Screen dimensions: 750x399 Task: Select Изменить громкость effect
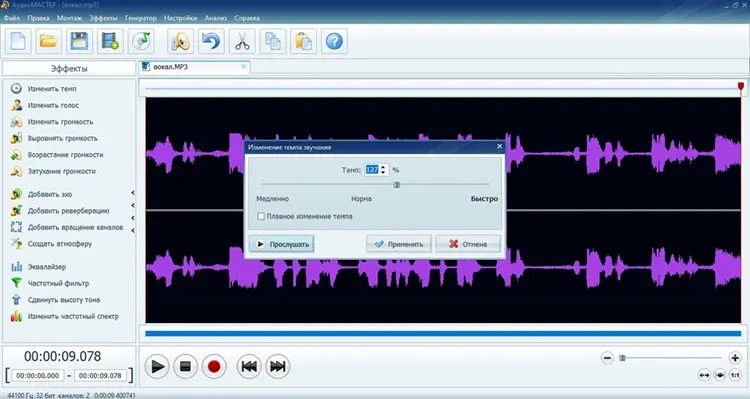(x=52, y=122)
